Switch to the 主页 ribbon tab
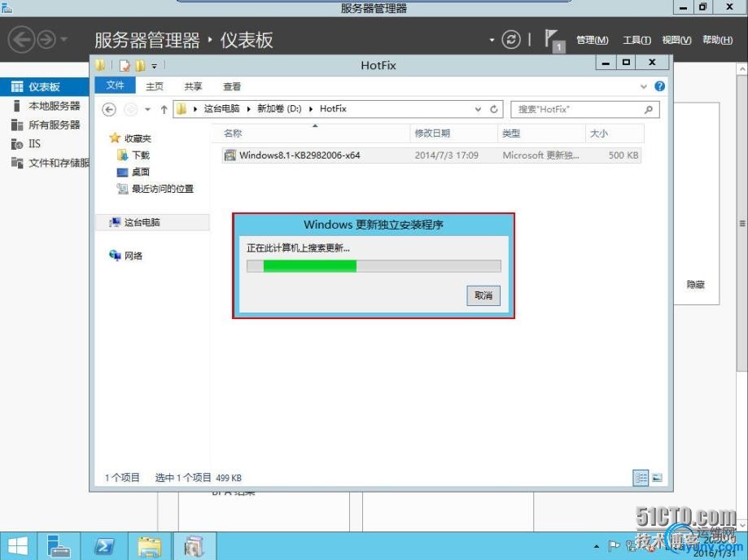The width and height of the screenshot is (748, 560). [154, 86]
